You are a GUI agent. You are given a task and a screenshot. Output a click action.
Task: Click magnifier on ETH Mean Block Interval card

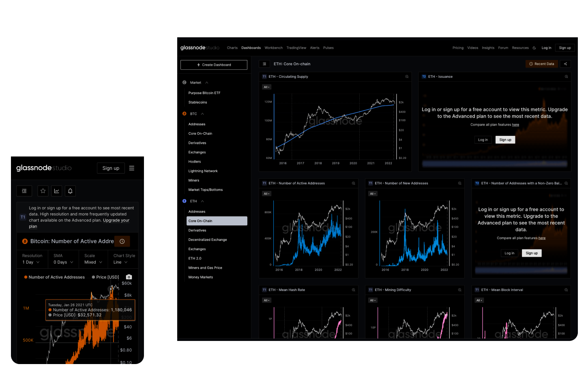tap(566, 290)
